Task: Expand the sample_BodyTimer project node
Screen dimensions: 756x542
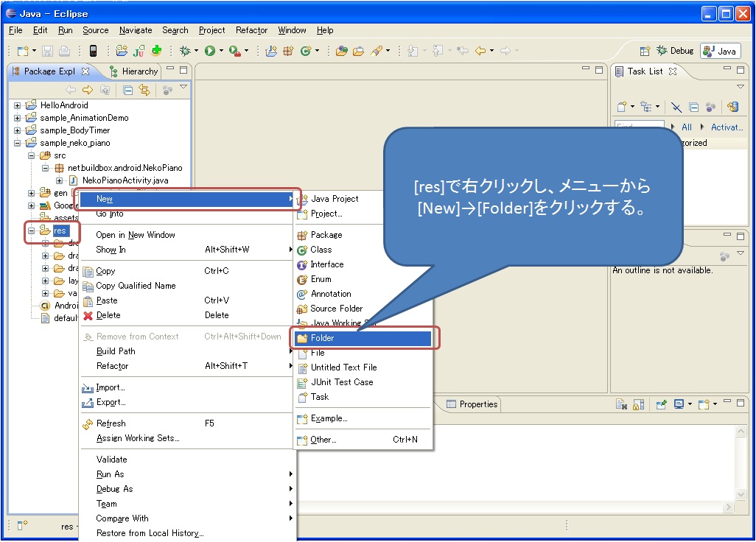Action: point(18,130)
